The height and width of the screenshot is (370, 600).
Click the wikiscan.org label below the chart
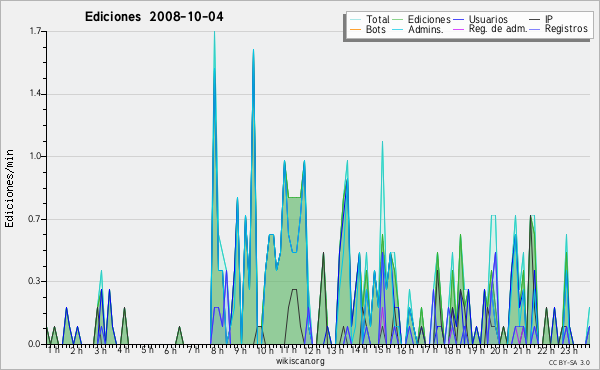pos(300,361)
